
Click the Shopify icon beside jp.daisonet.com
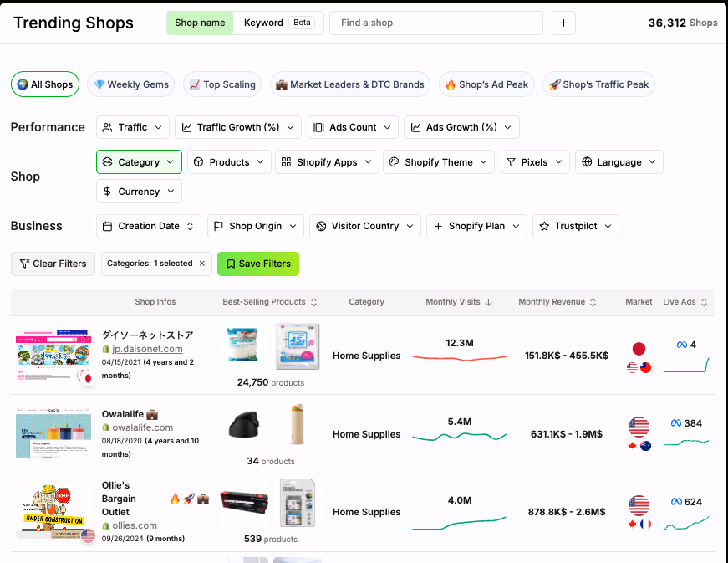[x=105, y=349]
